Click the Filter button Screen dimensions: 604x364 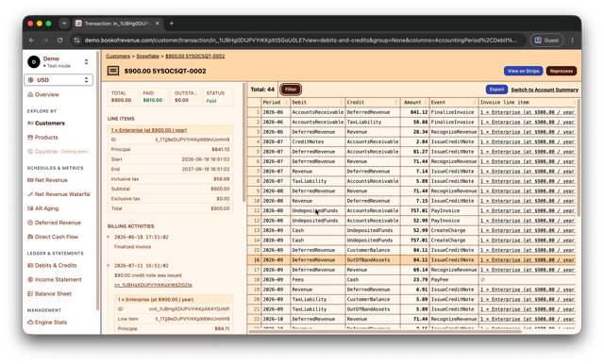[291, 90]
